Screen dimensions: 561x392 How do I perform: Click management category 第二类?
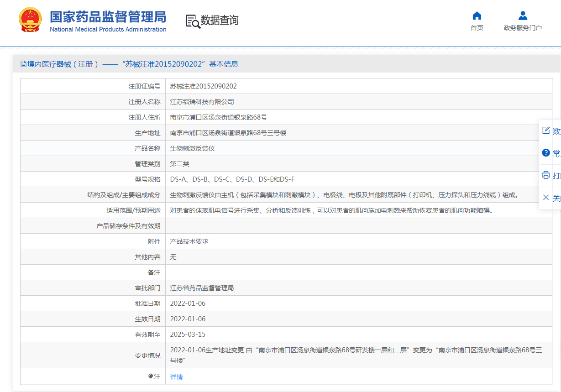point(180,164)
